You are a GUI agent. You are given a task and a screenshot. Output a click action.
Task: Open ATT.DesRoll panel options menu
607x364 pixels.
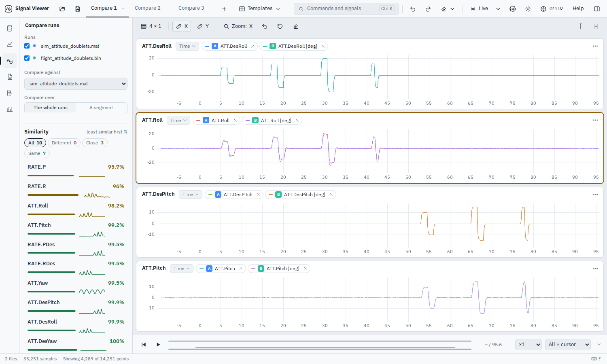click(x=595, y=46)
